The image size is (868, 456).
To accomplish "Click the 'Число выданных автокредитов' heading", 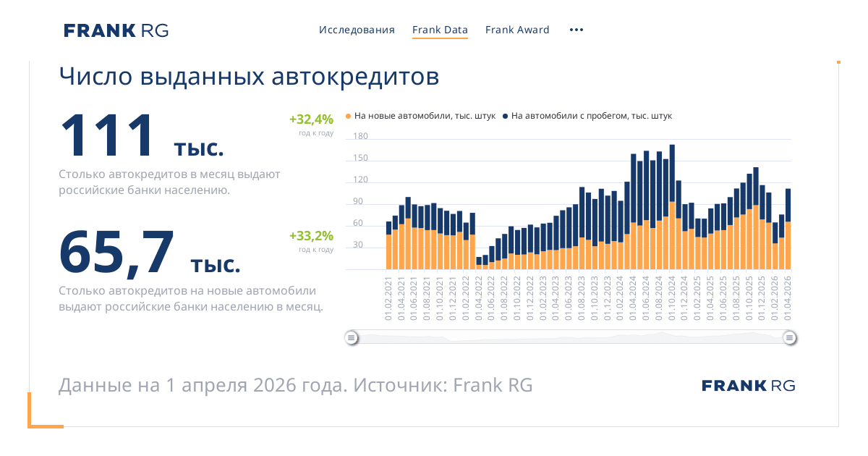I will (248, 76).
